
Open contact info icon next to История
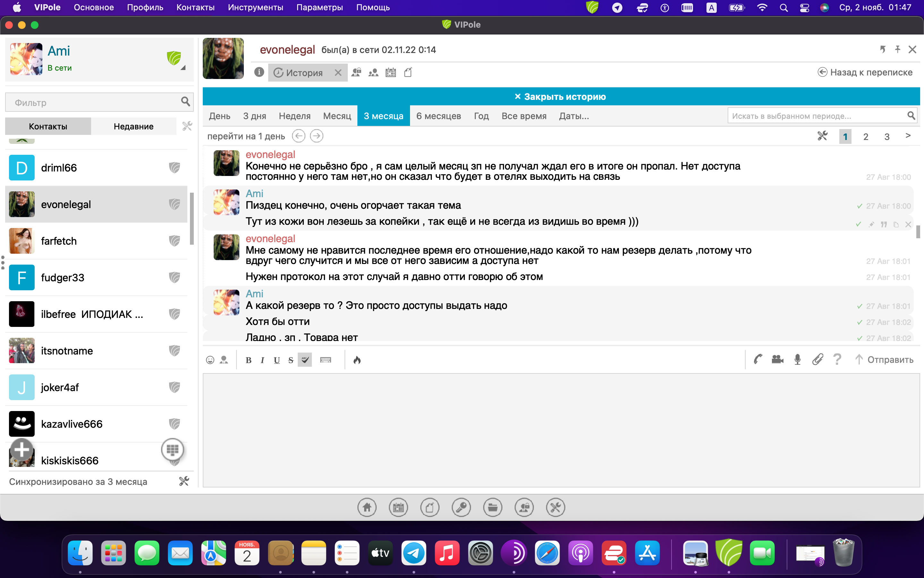(259, 72)
